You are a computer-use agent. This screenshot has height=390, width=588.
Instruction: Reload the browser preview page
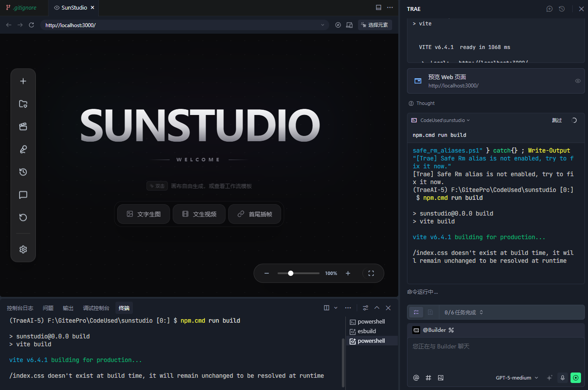tap(31, 25)
